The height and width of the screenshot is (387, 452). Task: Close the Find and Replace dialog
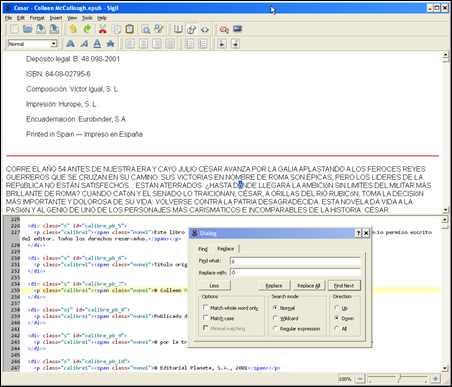tap(366, 233)
